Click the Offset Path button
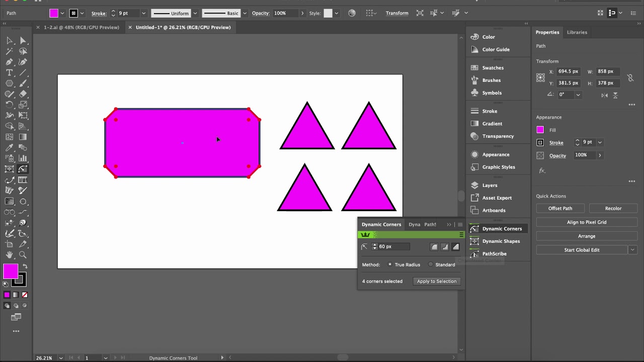 tap(560, 208)
